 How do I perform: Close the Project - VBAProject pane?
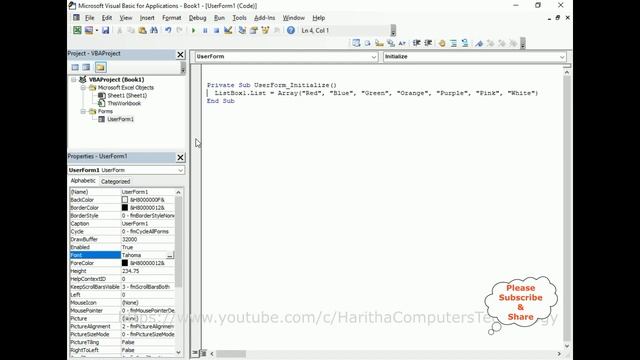(180, 54)
